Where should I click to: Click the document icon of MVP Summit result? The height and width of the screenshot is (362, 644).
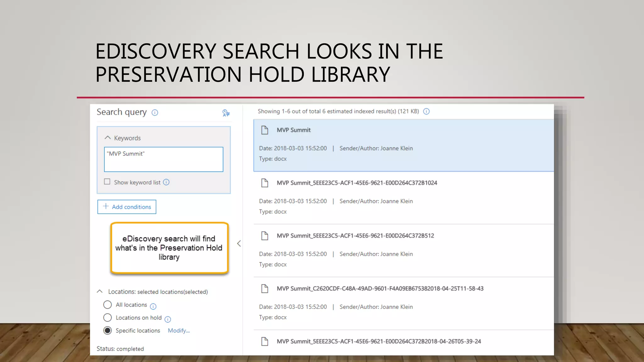265,130
